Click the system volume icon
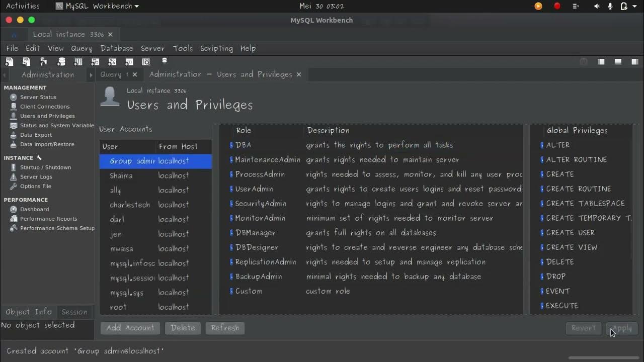The image size is (644, 362). (597, 6)
